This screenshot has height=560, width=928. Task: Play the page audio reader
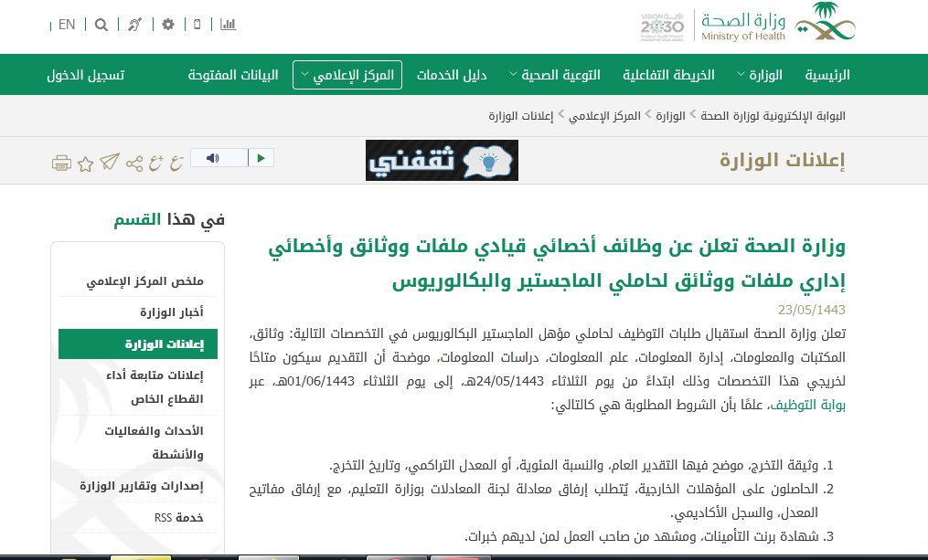pos(261,158)
